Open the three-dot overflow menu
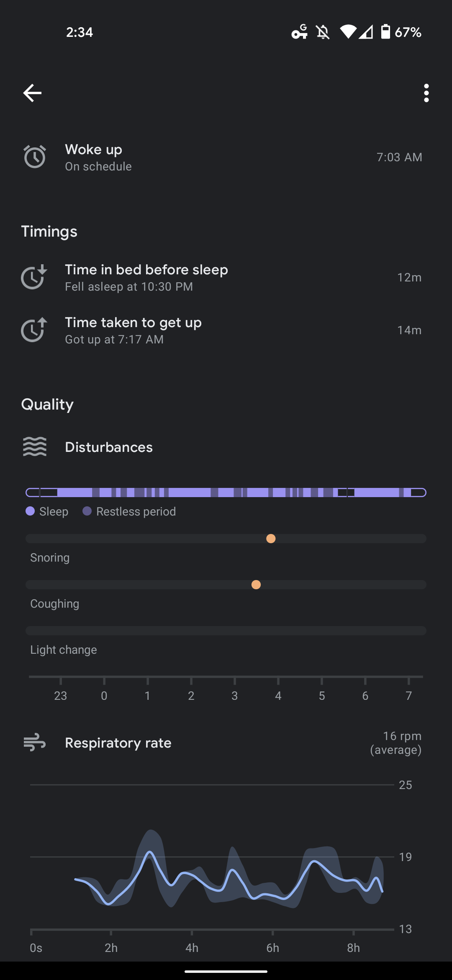Viewport: 452px width, 980px height. tap(426, 93)
